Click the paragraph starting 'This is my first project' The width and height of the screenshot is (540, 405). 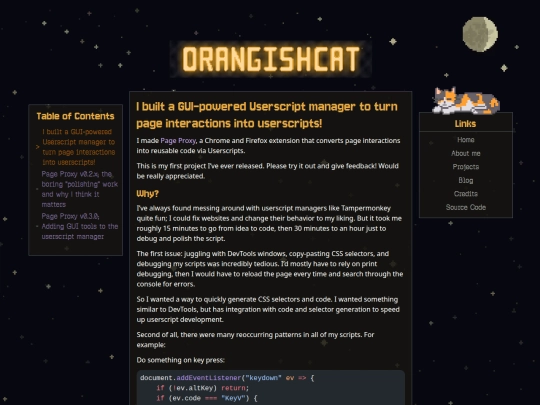(268, 171)
